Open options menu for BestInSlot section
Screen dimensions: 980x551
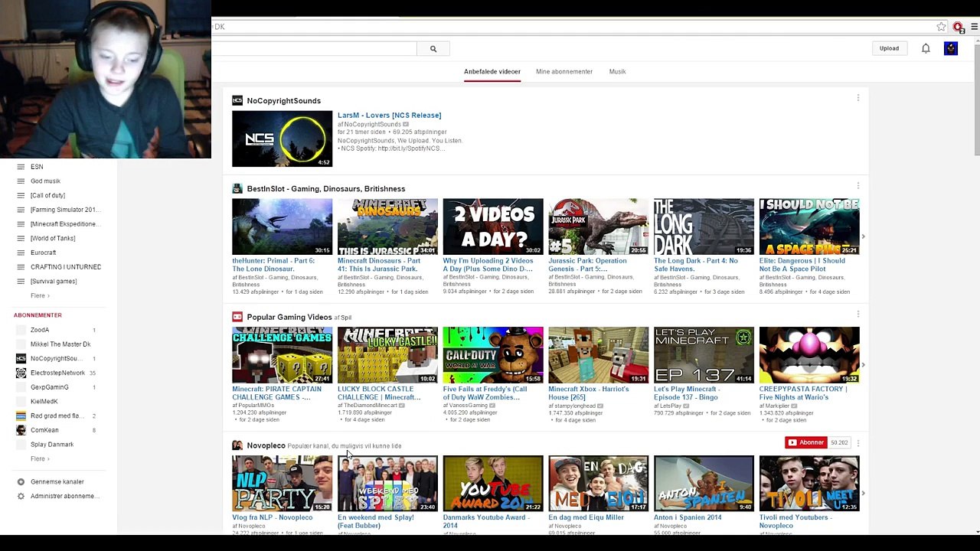[x=858, y=186]
